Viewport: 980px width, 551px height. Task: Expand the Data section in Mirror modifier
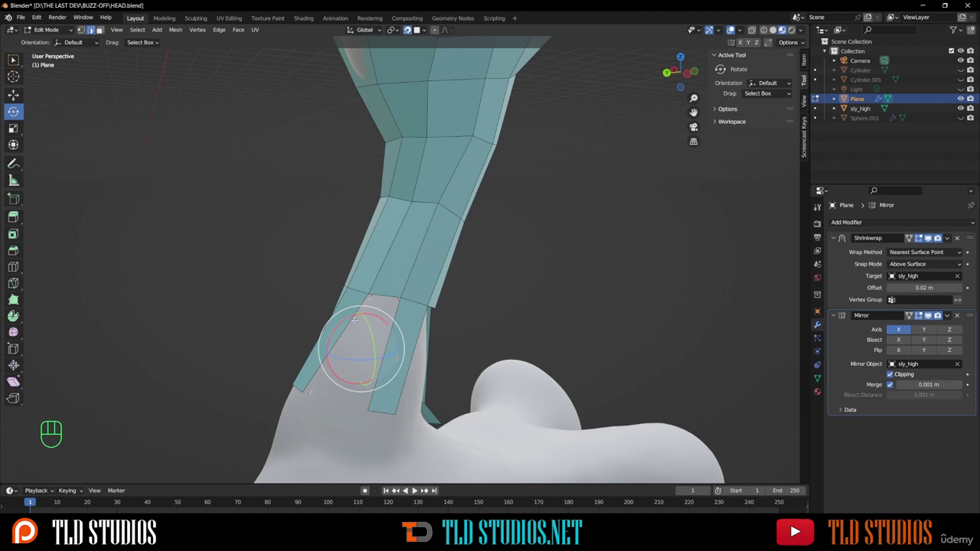(841, 409)
